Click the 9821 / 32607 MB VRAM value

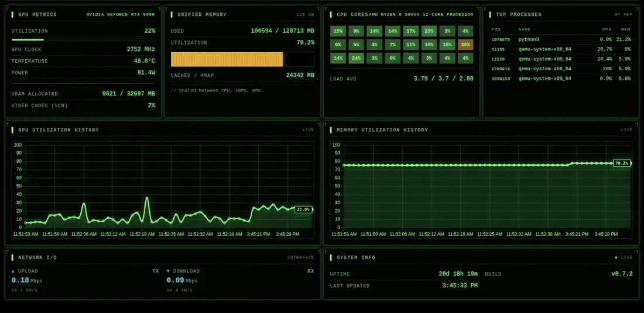pos(129,94)
